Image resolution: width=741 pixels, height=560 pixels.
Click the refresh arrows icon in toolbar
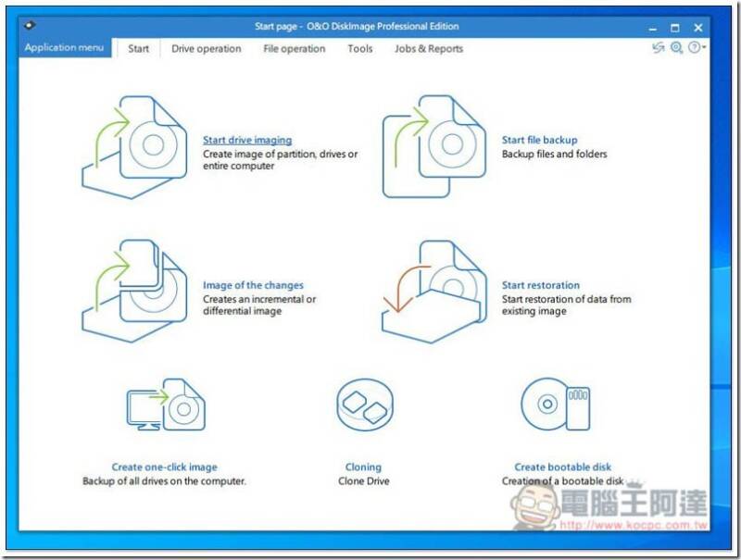658,48
